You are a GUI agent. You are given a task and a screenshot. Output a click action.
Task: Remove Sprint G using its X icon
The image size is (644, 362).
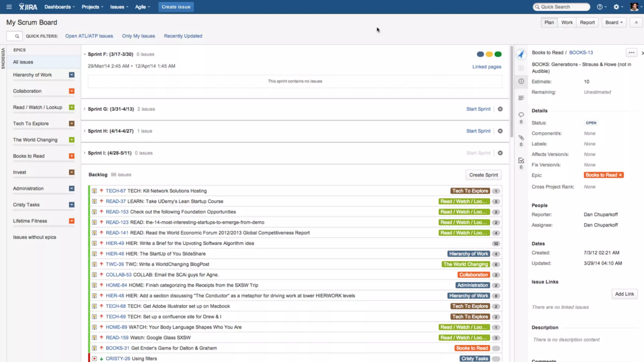(x=500, y=109)
